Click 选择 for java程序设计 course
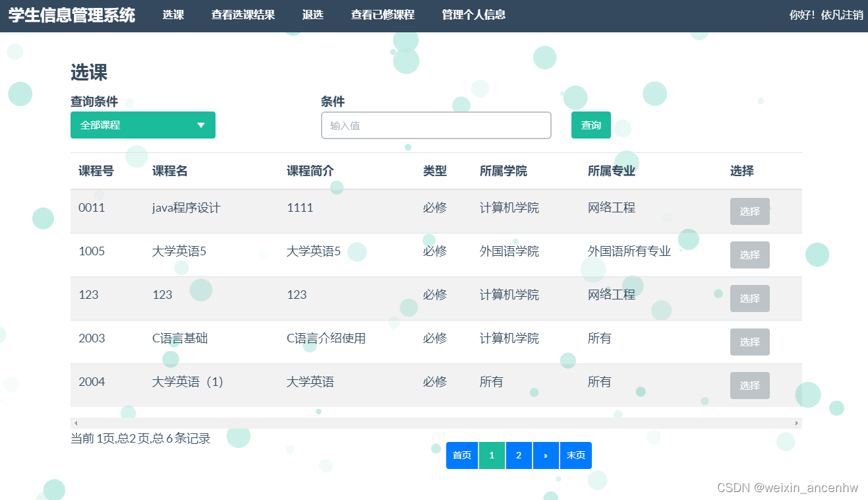Image resolution: width=868 pixels, height=500 pixels. [x=749, y=211]
